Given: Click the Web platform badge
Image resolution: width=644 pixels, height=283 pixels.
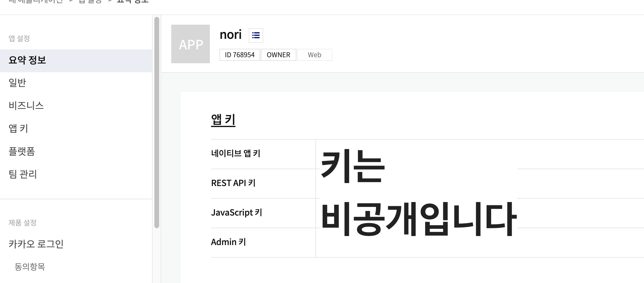Looking at the screenshot, I should pos(314,55).
